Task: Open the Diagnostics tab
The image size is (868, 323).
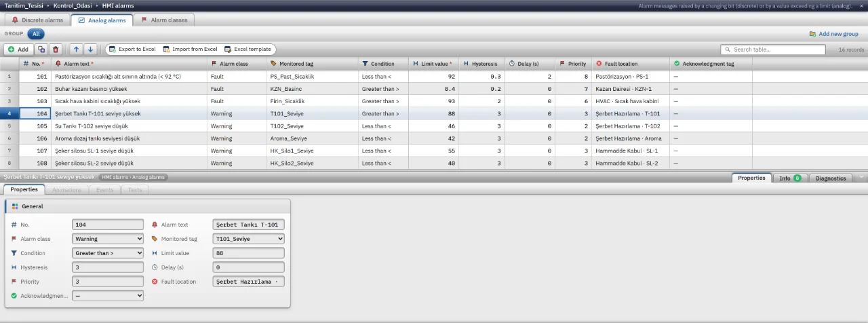Action: [x=831, y=178]
